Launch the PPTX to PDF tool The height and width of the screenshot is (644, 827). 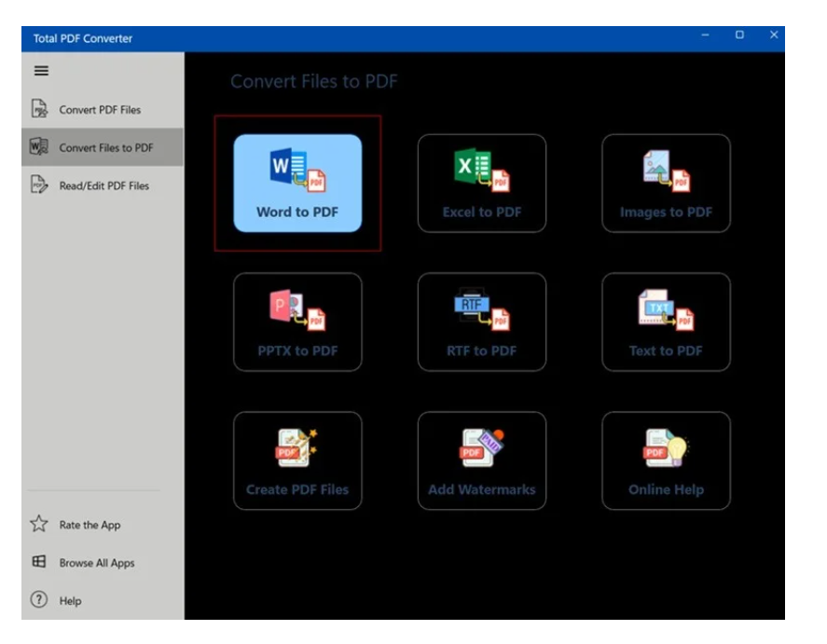(298, 321)
